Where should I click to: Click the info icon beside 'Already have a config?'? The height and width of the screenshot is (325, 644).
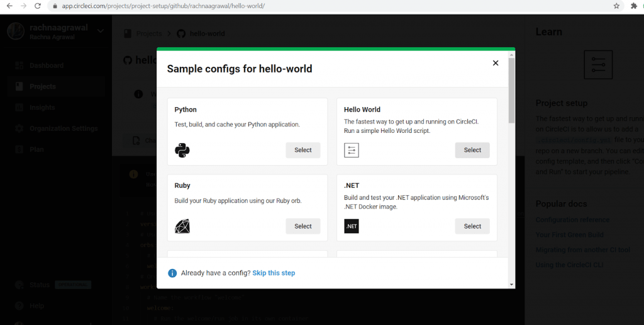pos(172,273)
